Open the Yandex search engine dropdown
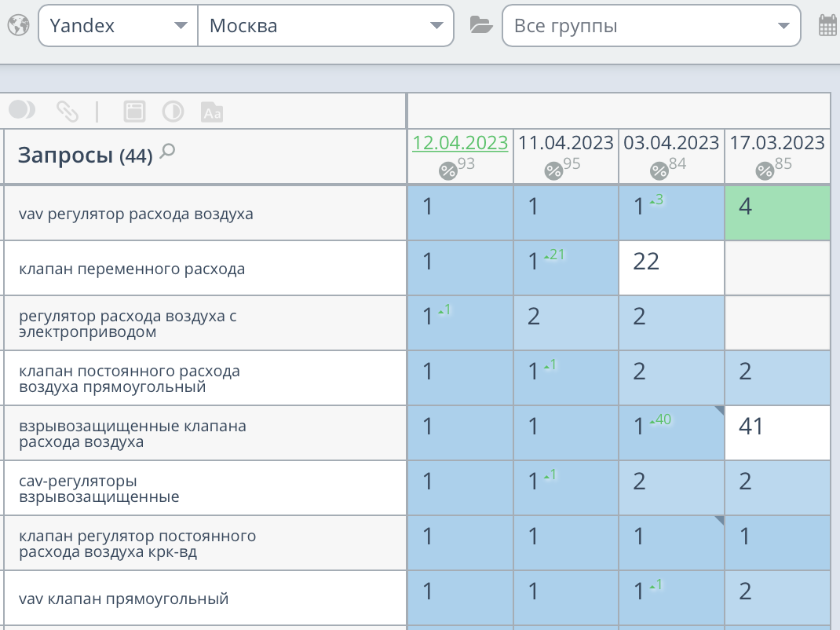Viewport: 840px width, 630px height. point(118,26)
